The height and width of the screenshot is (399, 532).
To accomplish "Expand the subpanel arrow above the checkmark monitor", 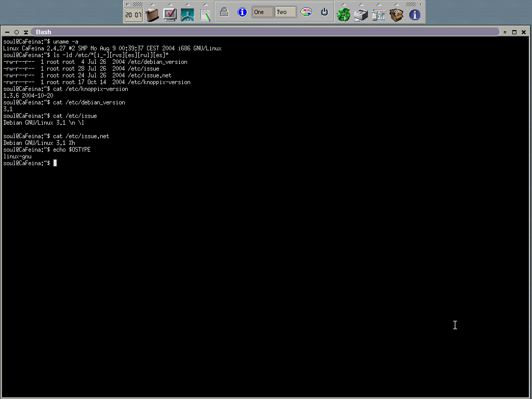I will click(170, 4).
